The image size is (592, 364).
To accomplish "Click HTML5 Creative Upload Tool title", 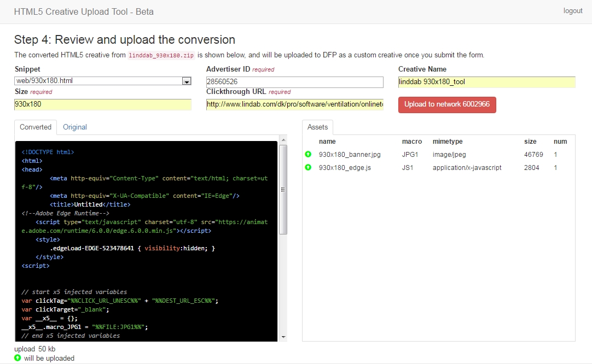I will tap(84, 11).
